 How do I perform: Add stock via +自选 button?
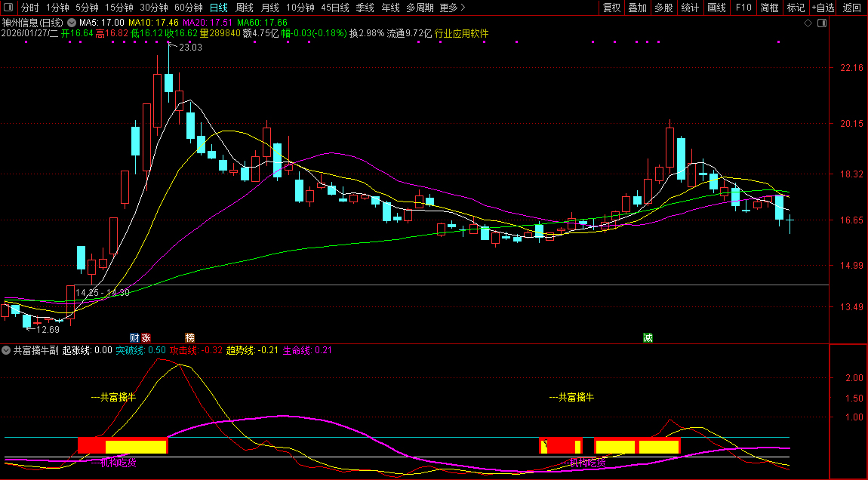(x=823, y=8)
